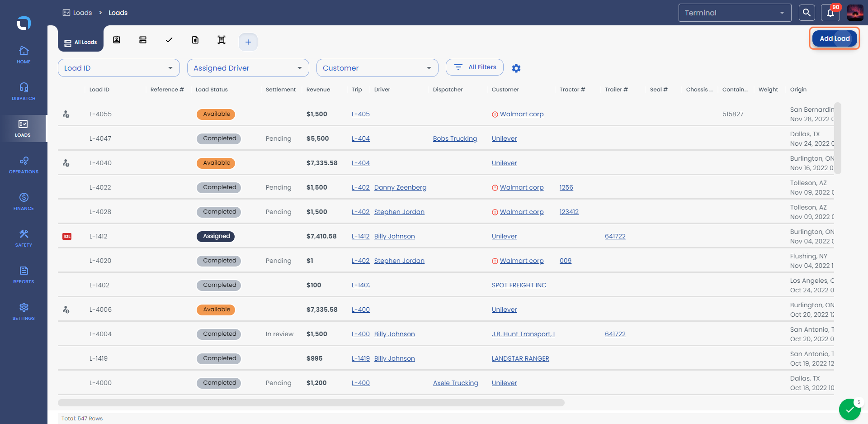The image size is (868, 424).
Task: Open the LANDSTAR RANGER customer link
Action: tap(520, 358)
